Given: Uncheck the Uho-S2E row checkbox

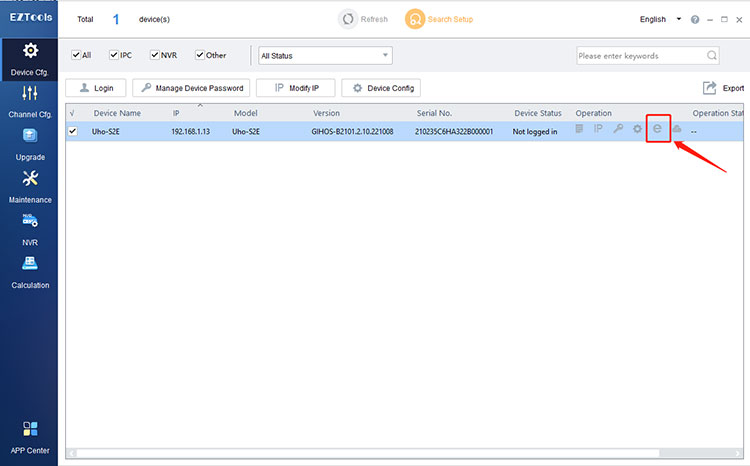Looking at the screenshot, I should coord(73,131).
